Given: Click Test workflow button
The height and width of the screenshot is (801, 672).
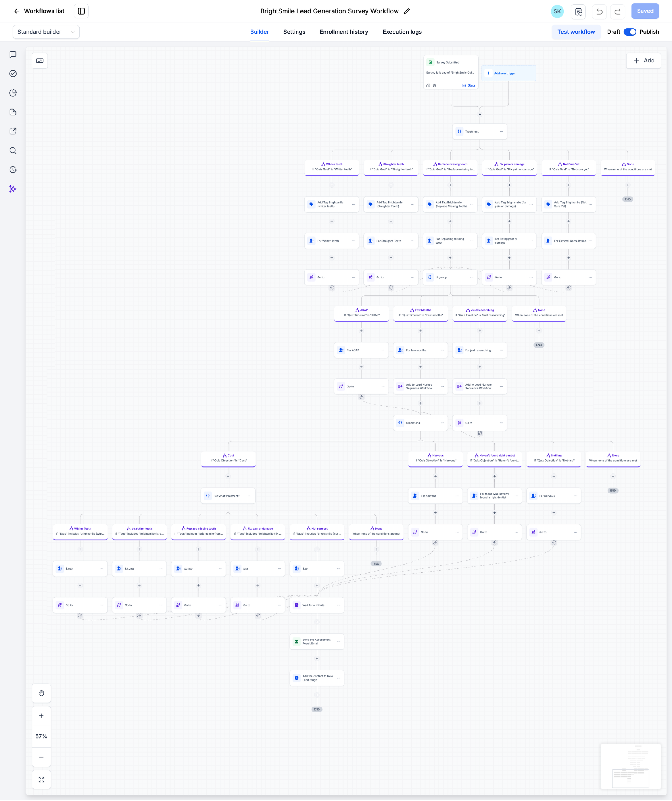Looking at the screenshot, I should (x=576, y=32).
